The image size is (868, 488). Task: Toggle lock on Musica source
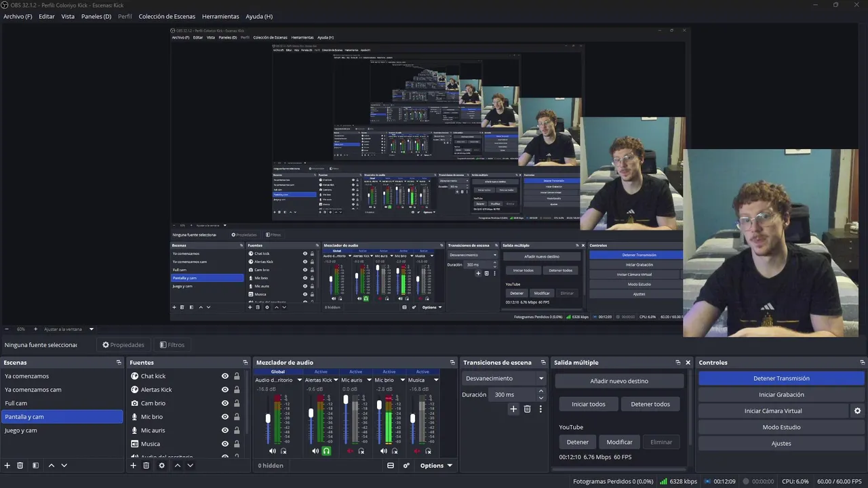tap(237, 444)
